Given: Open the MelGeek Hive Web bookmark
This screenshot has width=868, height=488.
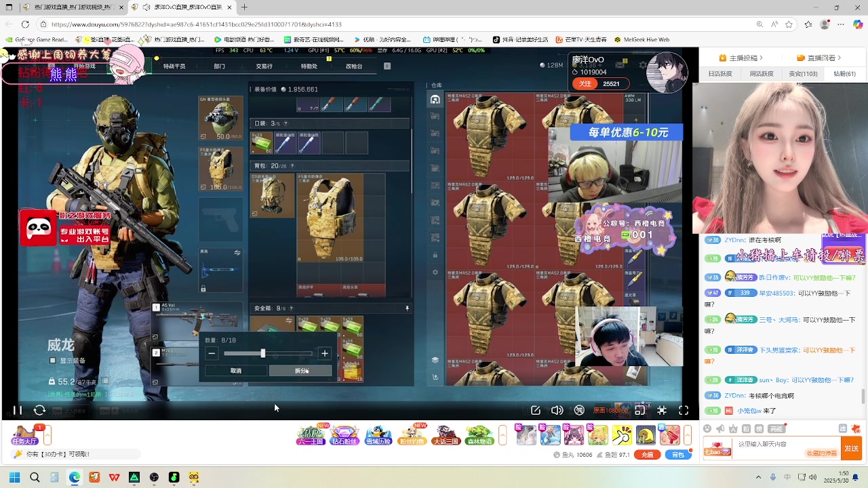Looking at the screenshot, I should point(642,39).
